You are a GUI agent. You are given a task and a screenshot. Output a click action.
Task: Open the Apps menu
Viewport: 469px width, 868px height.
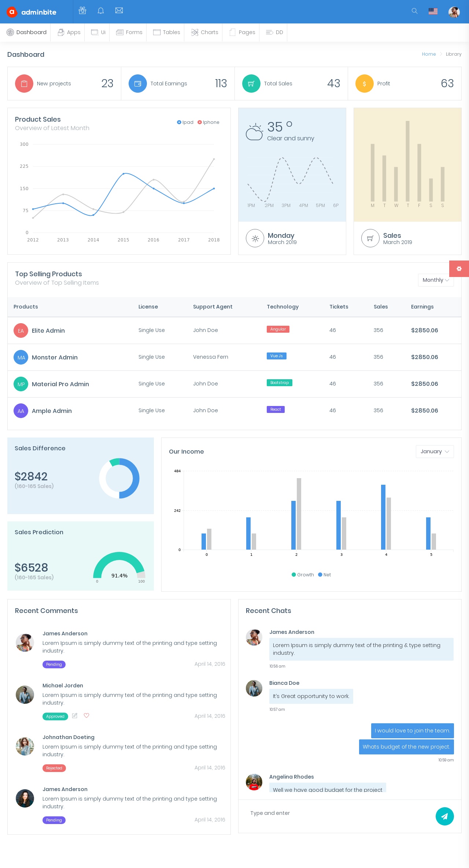click(69, 32)
